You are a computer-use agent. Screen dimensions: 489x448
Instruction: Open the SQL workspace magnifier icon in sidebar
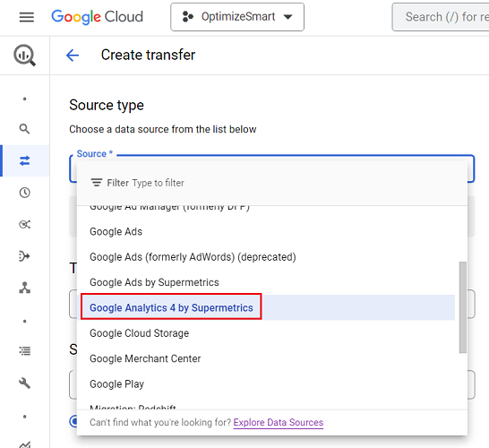coord(25,128)
